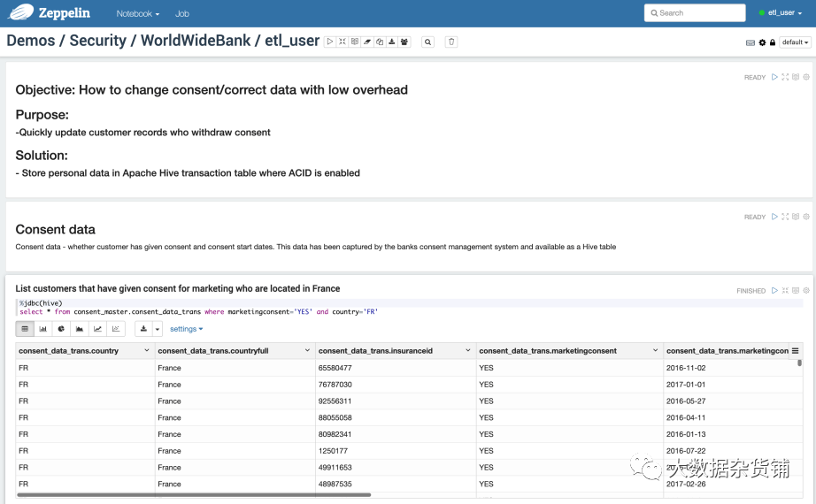Download query result data as file
The image size is (816, 504).
point(143,329)
